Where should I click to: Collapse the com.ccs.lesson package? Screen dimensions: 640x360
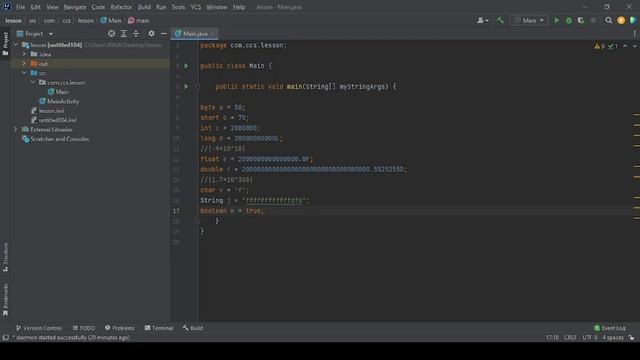[33, 82]
